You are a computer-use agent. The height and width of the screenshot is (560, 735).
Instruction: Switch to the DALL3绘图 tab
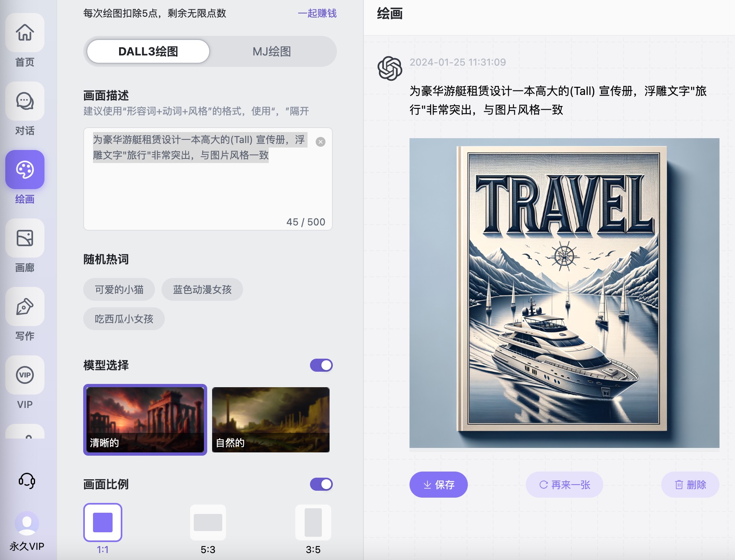coord(148,51)
